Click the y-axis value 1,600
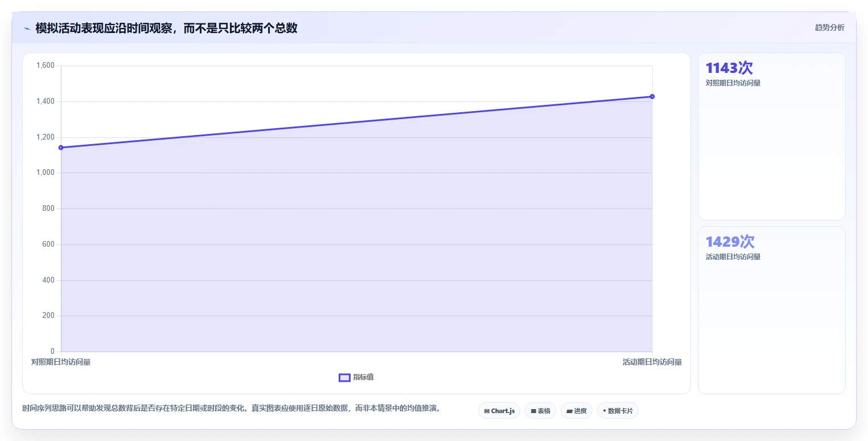The image size is (868, 441). (x=45, y=66)
